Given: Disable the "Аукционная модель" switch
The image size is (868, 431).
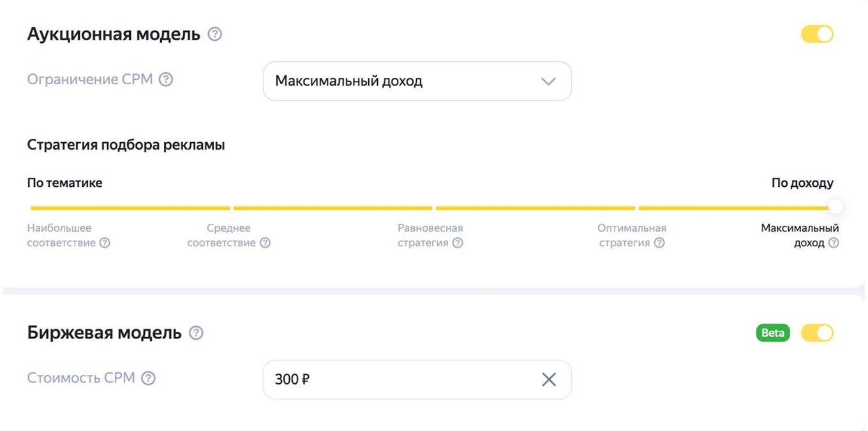Looking at the screenshot, I should pos(818,34).
